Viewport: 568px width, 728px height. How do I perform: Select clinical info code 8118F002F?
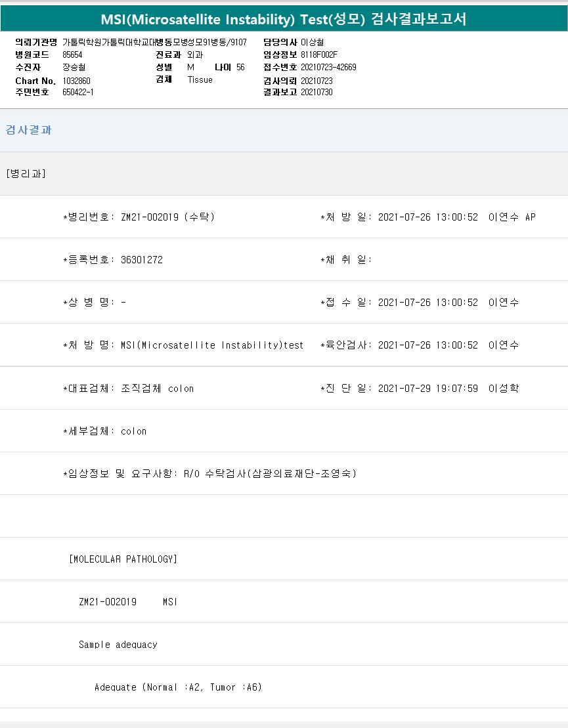click(x=319, y=54)
